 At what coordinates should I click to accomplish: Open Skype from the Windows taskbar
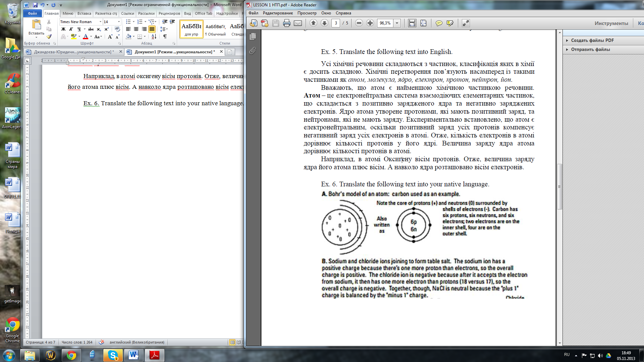tap(113, 355)
